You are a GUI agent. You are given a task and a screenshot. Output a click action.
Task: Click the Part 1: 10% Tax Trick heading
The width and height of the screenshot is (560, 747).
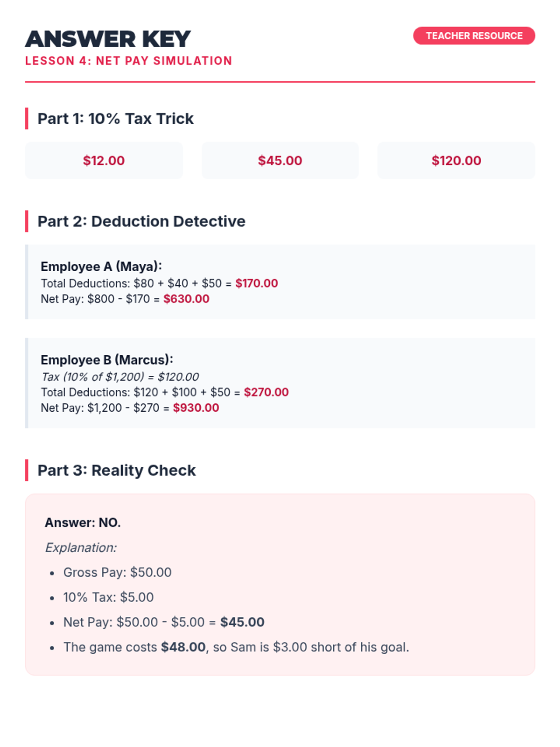click(x=115, y=119)
